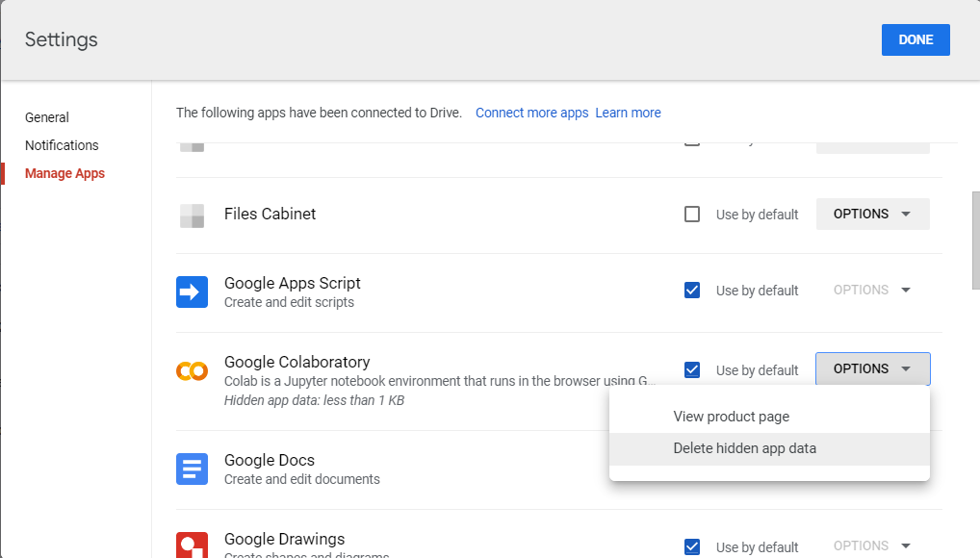Open the OPTIONS dropdown for Files Cabinet
This screenshot has height=558, width=980.
(872, 214)
